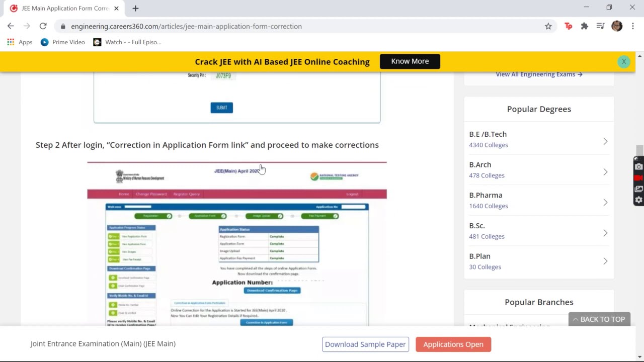
Task: Open the JEE Main April 2020 screenshot image
Action: (237, 244)
